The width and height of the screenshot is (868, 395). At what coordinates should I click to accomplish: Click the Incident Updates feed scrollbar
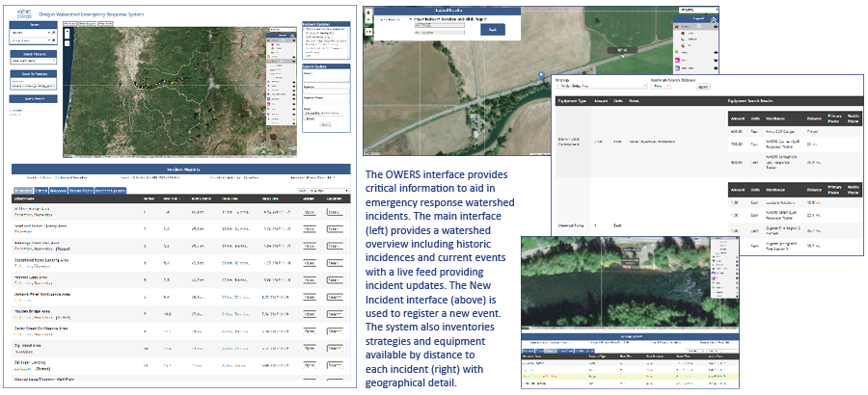pos(349,42)
